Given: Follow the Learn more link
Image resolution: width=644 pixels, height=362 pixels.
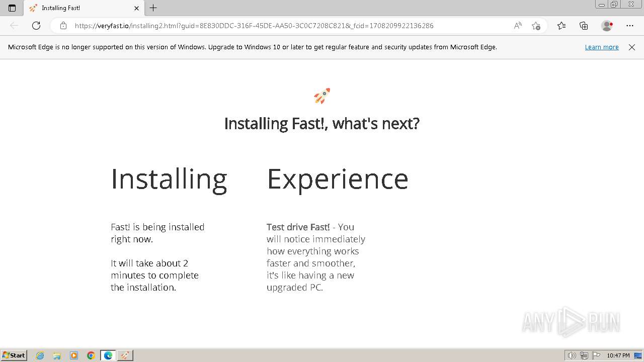Looking at the screenshot, I should 602,47.
